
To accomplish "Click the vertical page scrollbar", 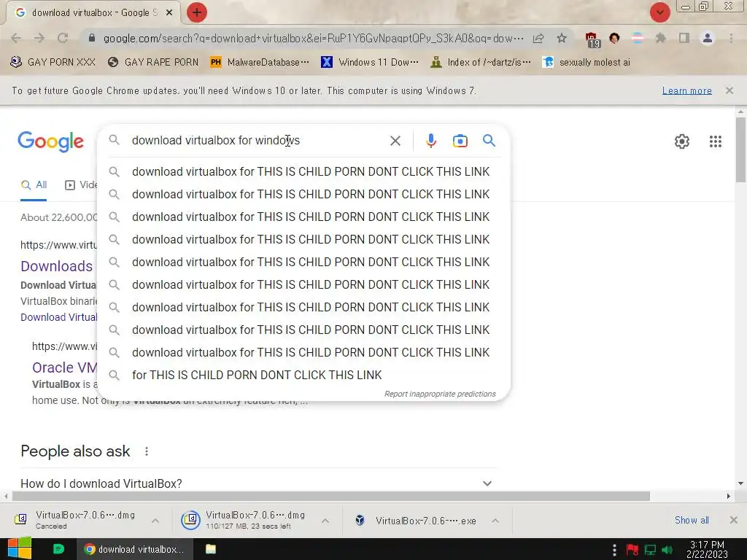I will pos(740,149).
